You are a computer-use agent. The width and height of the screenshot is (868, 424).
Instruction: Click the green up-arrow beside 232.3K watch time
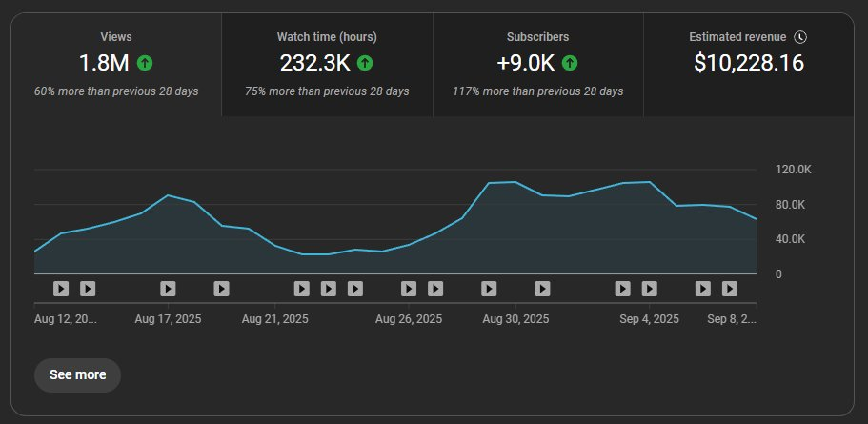(x=365, y=63)
